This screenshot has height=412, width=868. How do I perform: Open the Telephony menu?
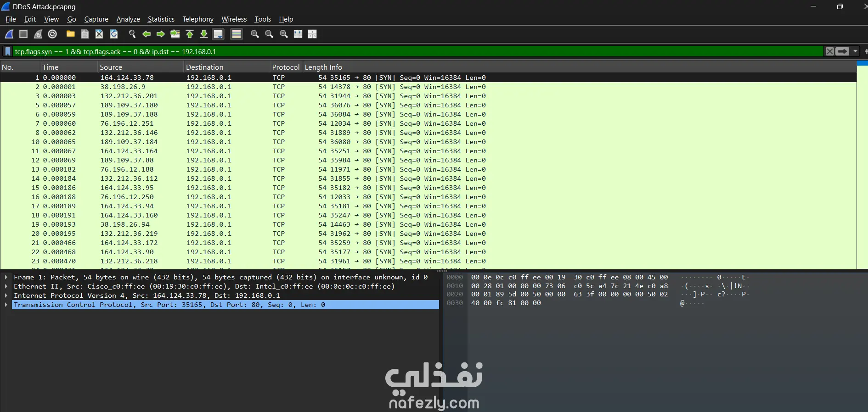point(198,19)
